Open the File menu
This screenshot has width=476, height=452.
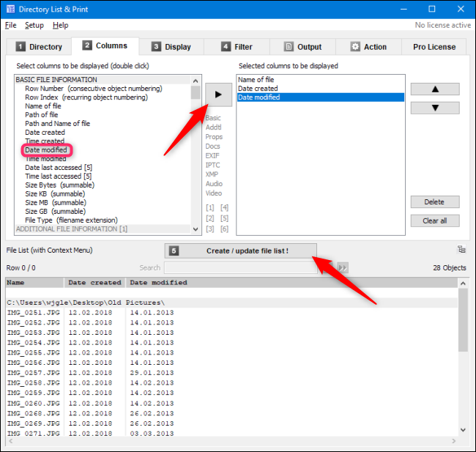[x=11, y=25]
